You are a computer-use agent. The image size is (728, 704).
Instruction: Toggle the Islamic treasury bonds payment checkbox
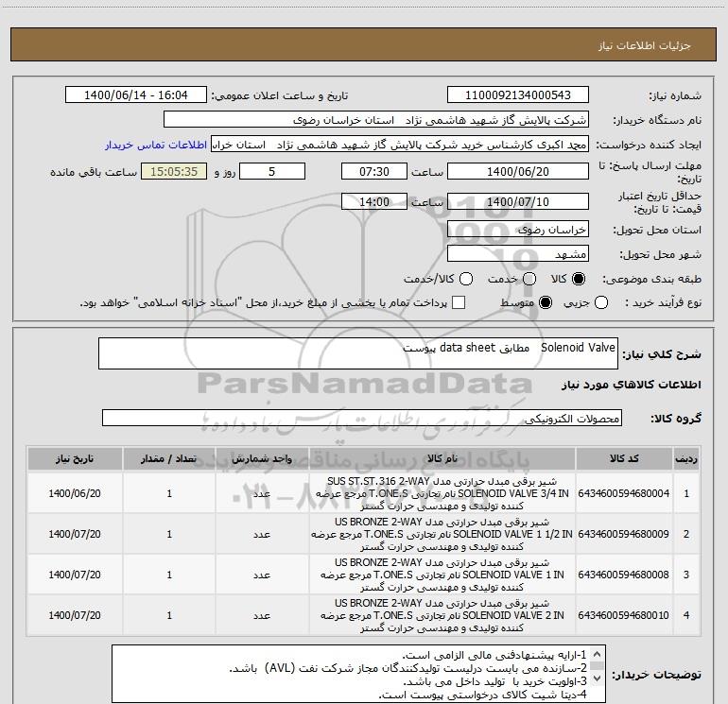(459, 302)
